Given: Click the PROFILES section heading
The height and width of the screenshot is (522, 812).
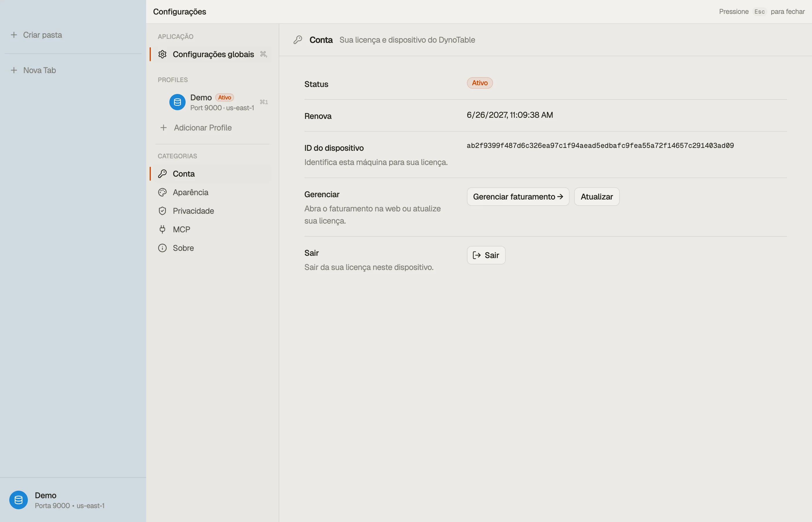Looking at the screenshot, I should pyautogui.click(x=173, y=80).
